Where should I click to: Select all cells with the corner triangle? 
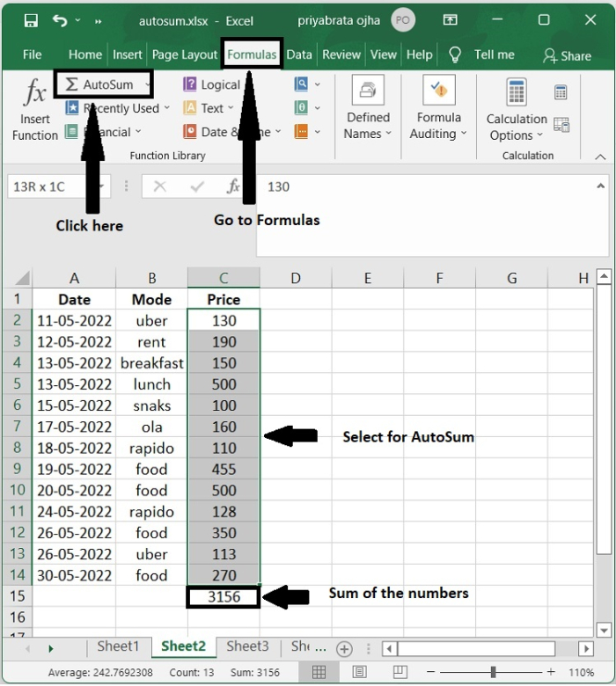tap(22, 278)
